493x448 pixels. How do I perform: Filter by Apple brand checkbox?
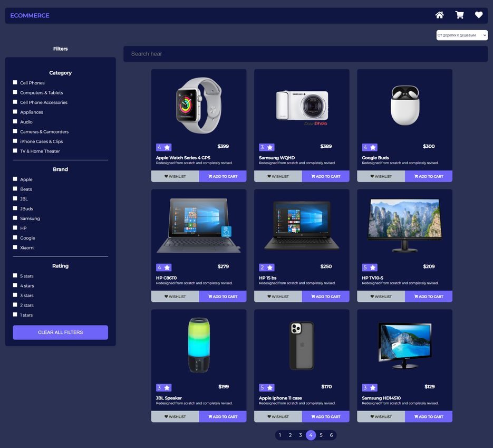click(x=15, y=179)
